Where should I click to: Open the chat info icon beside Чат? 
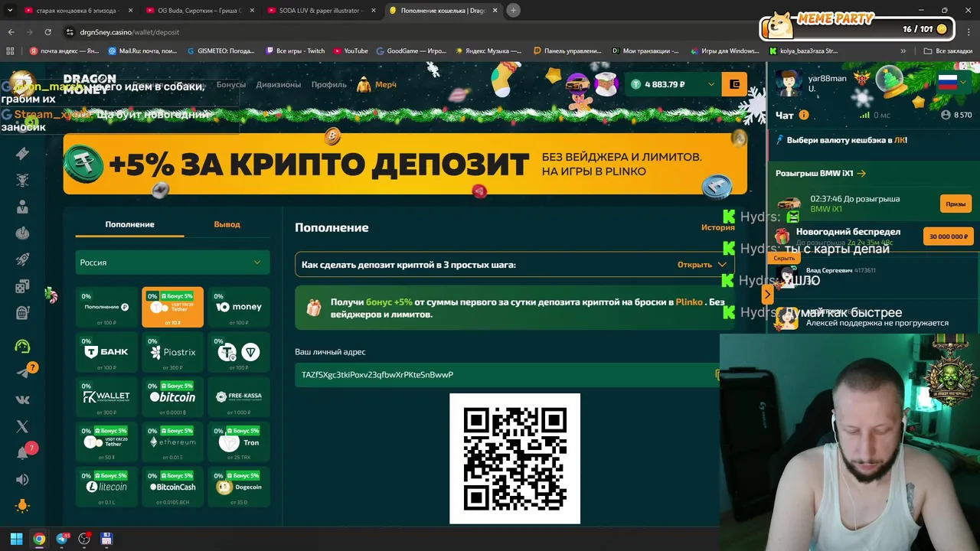point(804,115)
